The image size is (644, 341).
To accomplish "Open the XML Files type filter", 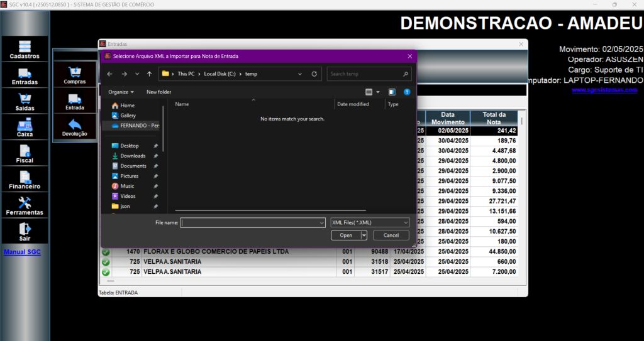I will [x=370, y=222].
